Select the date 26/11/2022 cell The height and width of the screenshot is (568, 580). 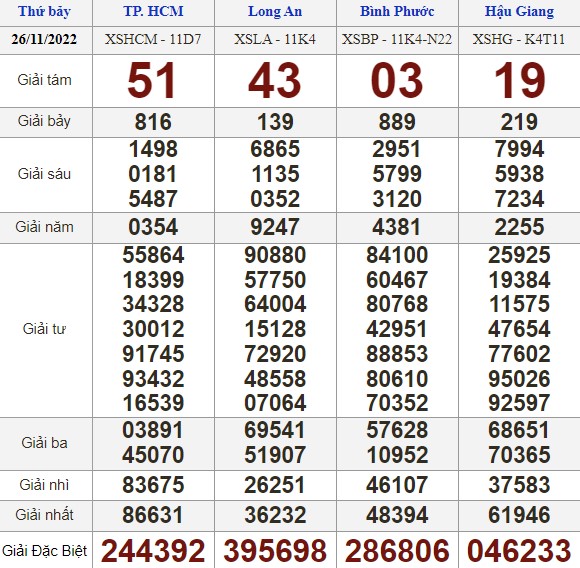coord(44,39)
